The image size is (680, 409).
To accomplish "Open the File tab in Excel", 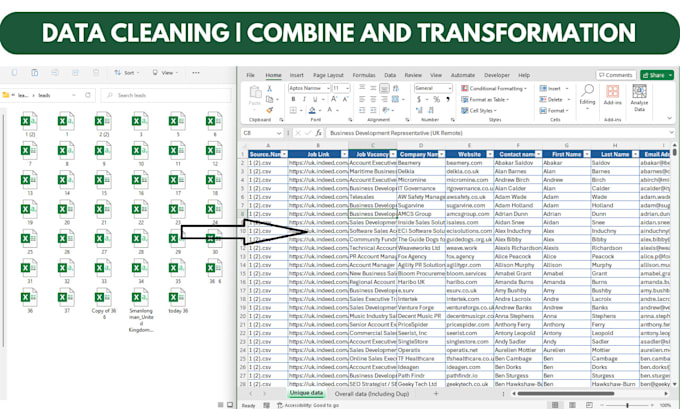I will [250, 75].
